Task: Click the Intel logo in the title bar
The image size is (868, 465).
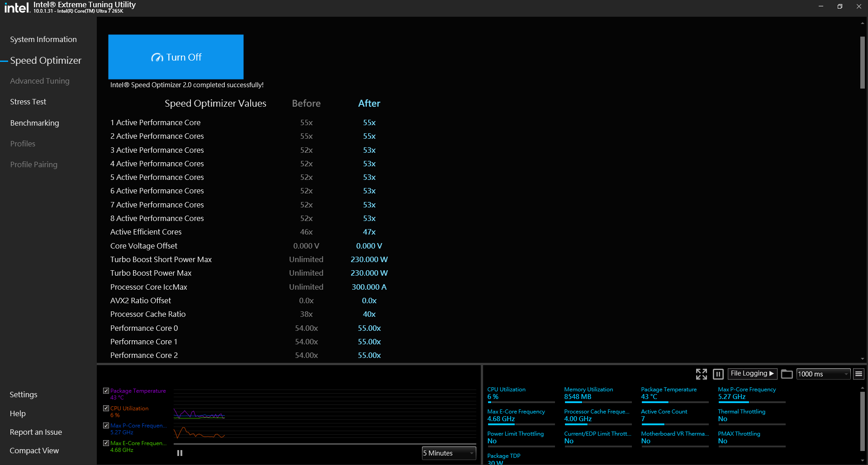Action: click(x=17, y=7)
